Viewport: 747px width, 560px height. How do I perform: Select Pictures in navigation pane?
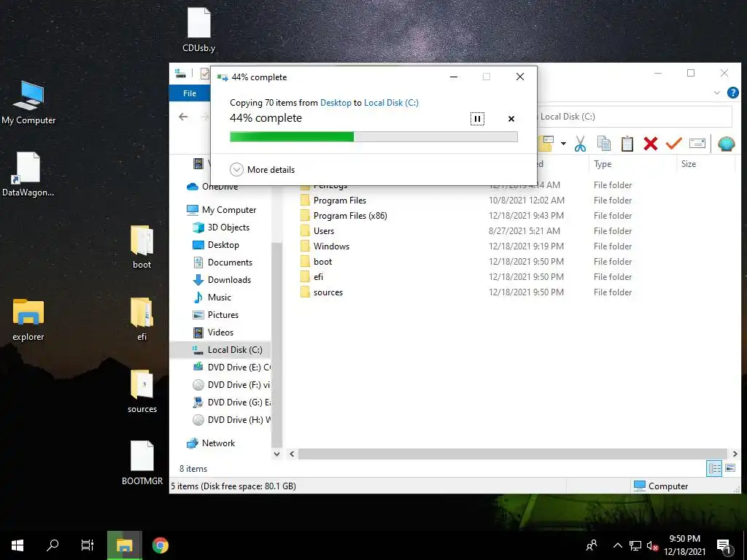click(x=215, y=315)
